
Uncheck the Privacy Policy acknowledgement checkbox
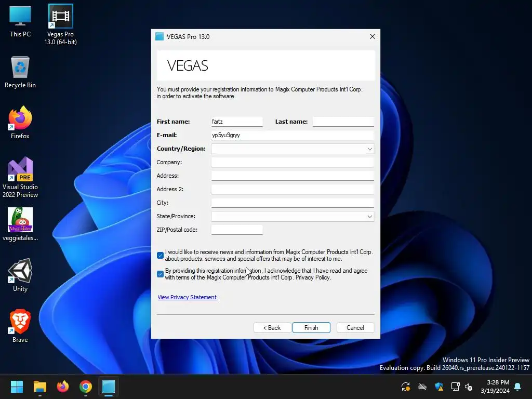pos(160,274)
